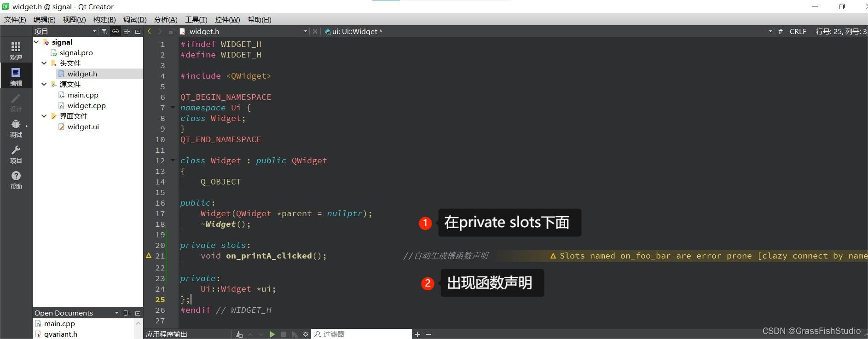Collapse the 界面文件 folder

click(44, 116)
